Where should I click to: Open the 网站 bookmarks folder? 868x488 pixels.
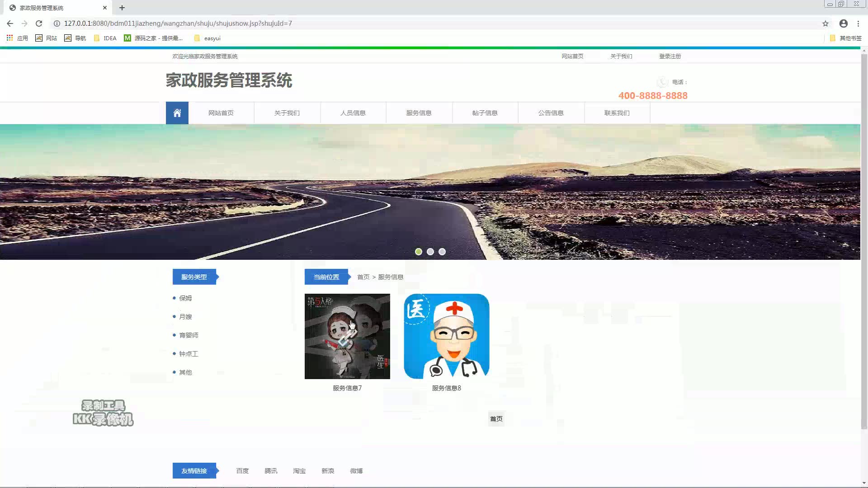coord(46,38)
